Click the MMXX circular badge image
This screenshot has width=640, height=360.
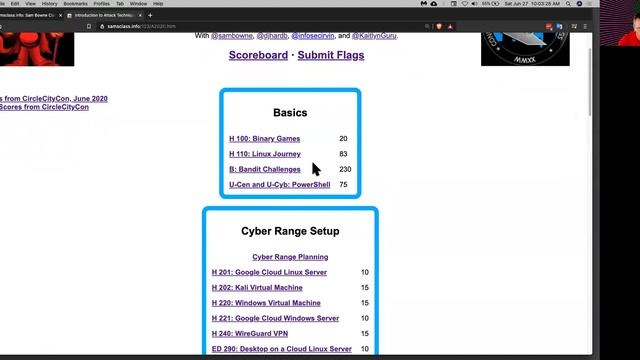pos(525,49)
